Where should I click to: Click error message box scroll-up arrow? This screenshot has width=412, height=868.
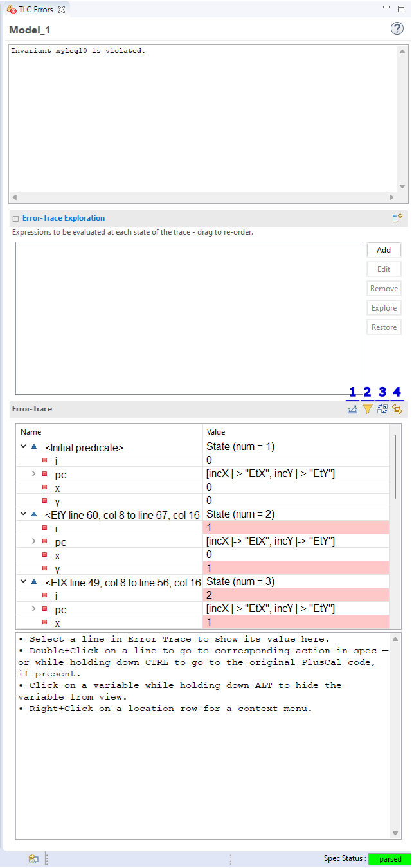click(402, 51)
